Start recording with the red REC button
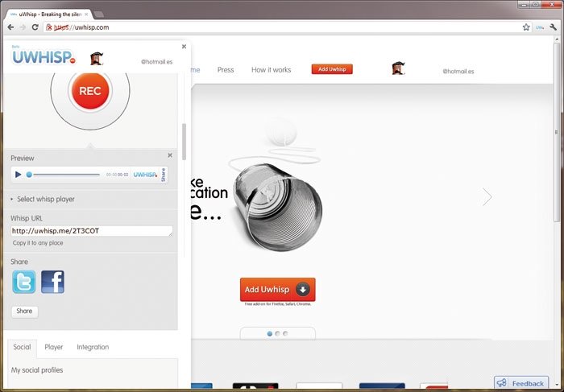This screenshot has height=392, width=564. click(90, 90)
